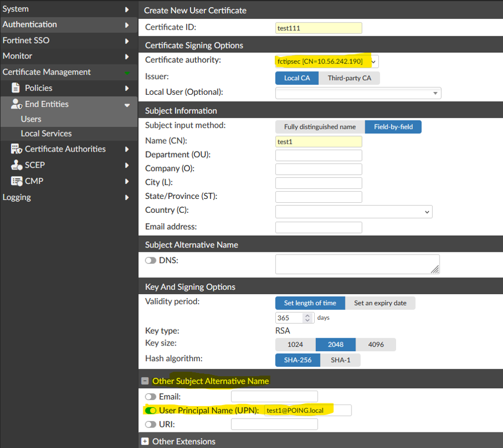Image resolution: width=503 pixels, height=448 pixels.
Task: Click the SCEP sidebar icon
Action: tap(16, 165)
